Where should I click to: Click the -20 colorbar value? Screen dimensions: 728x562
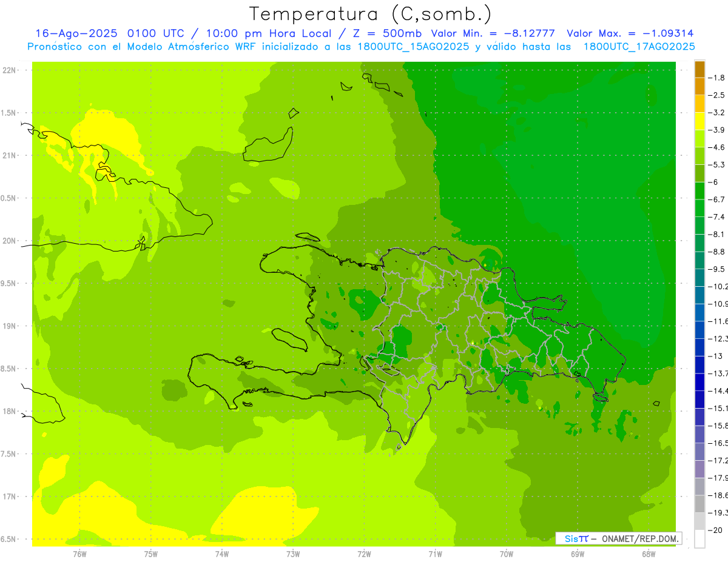click(x=716, y=530)
